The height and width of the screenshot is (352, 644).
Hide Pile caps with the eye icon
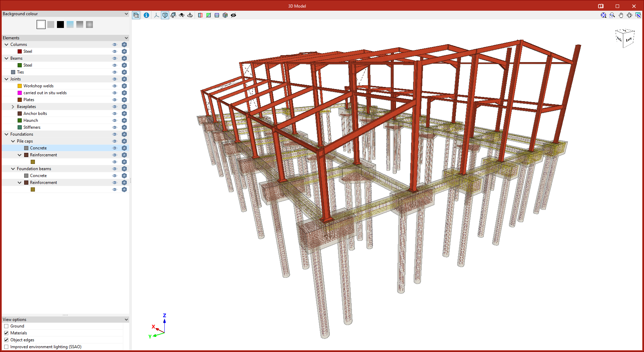115,141
